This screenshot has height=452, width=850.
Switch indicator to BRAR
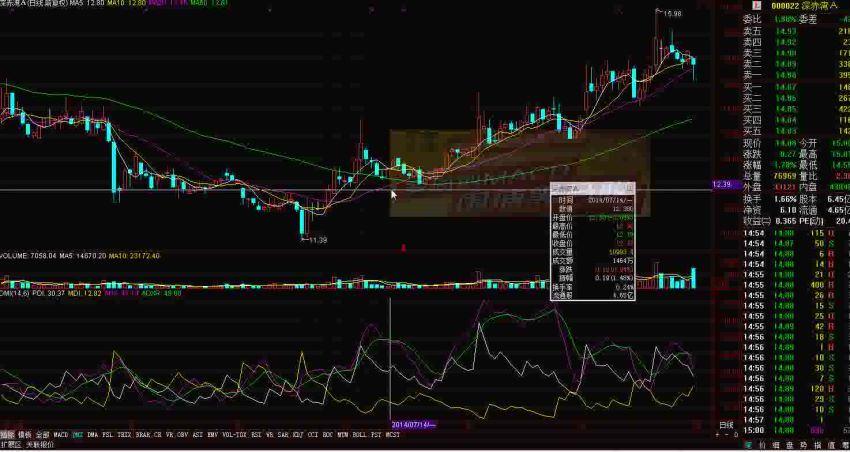(143, 435)
